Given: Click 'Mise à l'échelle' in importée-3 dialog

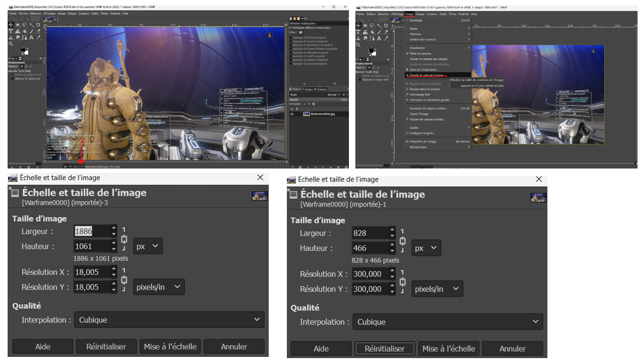Looking at the screenshot, I should (x=170, y=346).
